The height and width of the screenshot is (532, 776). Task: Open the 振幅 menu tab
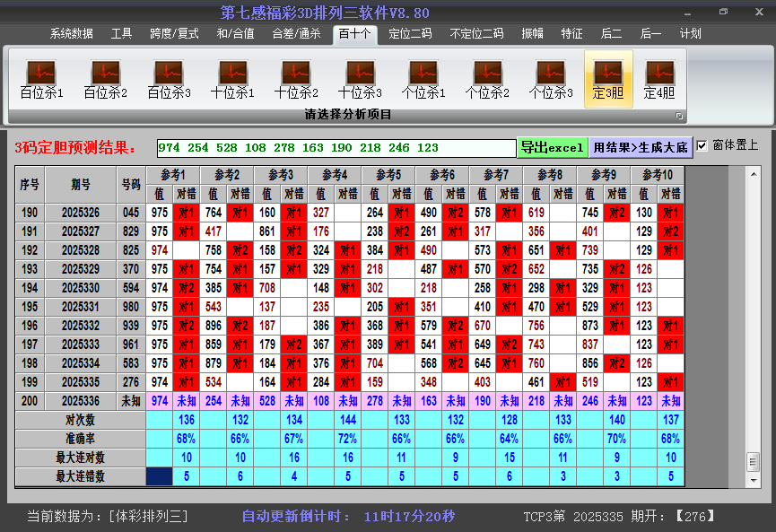click(532, 34)
